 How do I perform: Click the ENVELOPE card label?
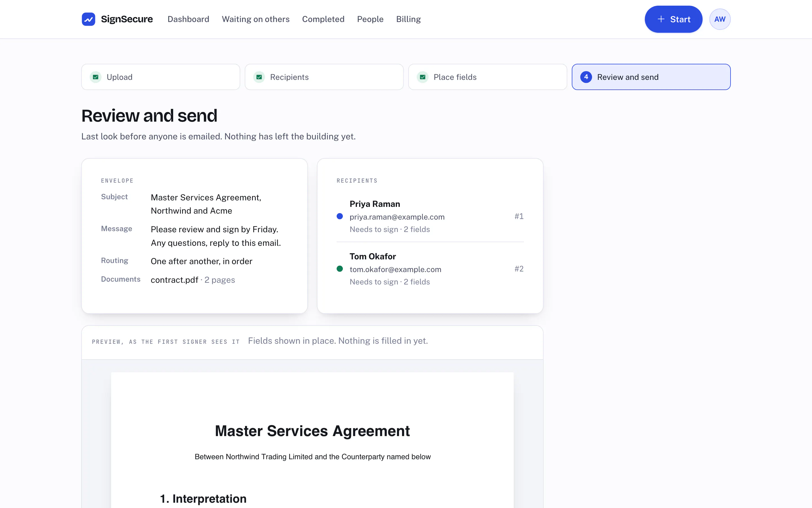click(117, 181)
